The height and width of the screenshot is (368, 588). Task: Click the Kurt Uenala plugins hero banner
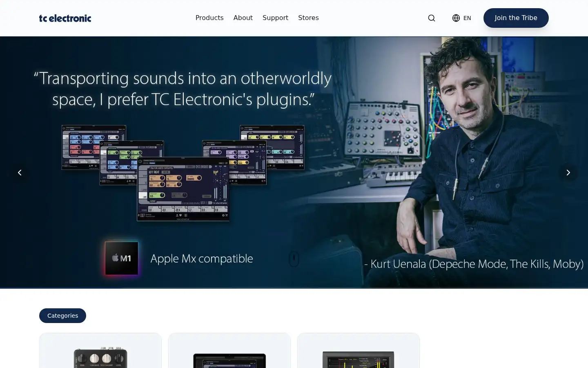294,162
